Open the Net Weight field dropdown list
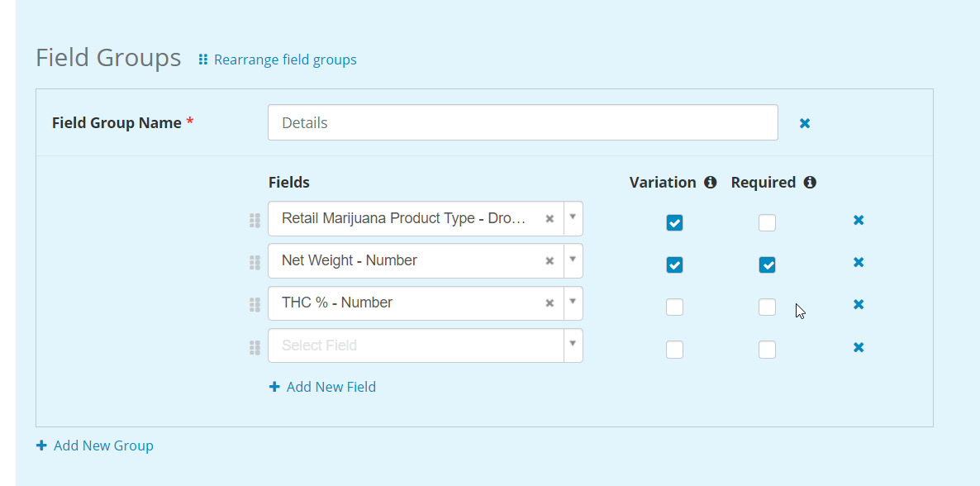 tap(573, 260)
